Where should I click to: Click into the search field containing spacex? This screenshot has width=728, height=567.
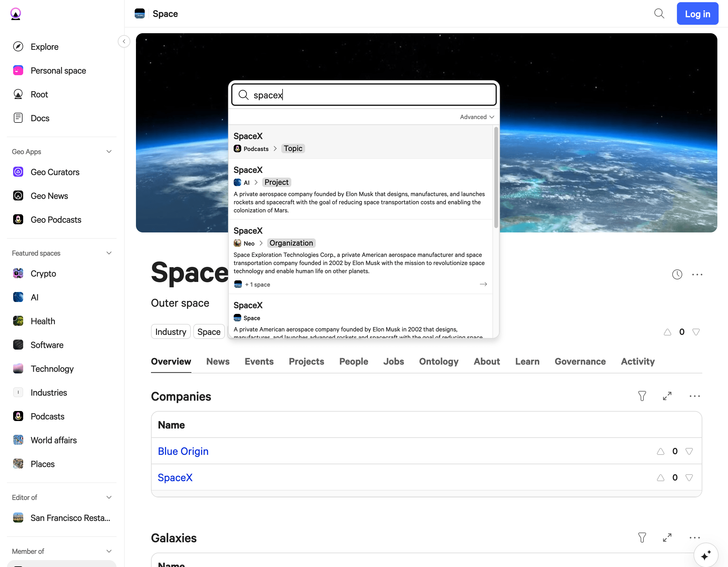[x=364, y=95]
